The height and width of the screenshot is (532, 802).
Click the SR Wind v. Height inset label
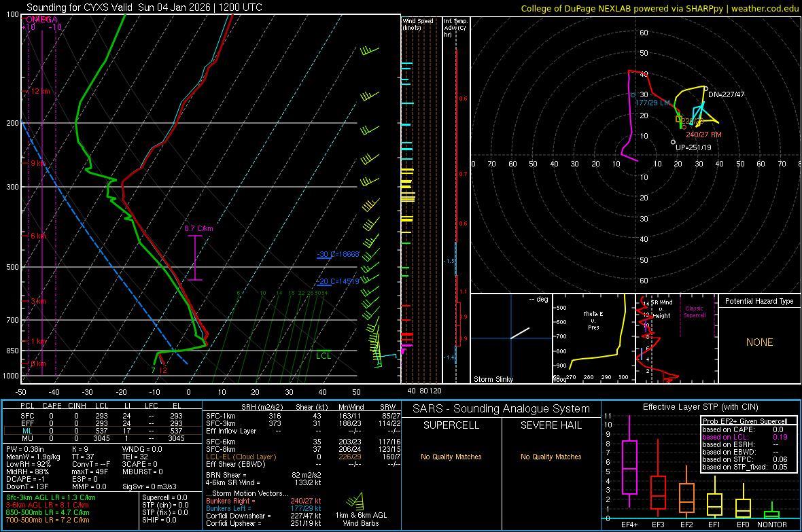pos(662,309)
